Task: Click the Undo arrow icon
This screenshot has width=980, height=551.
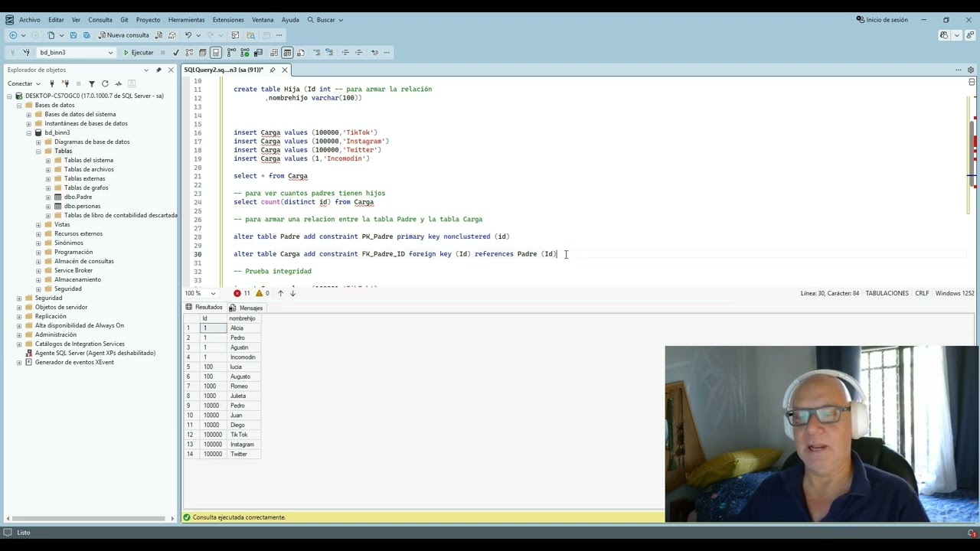Action: (188, 35)
